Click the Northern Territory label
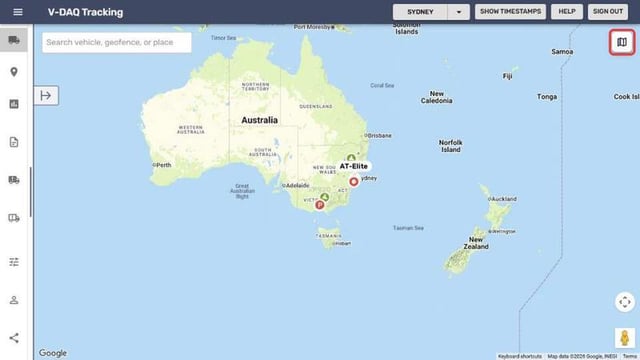Screen dimensions: 640x360 [256, 87]
